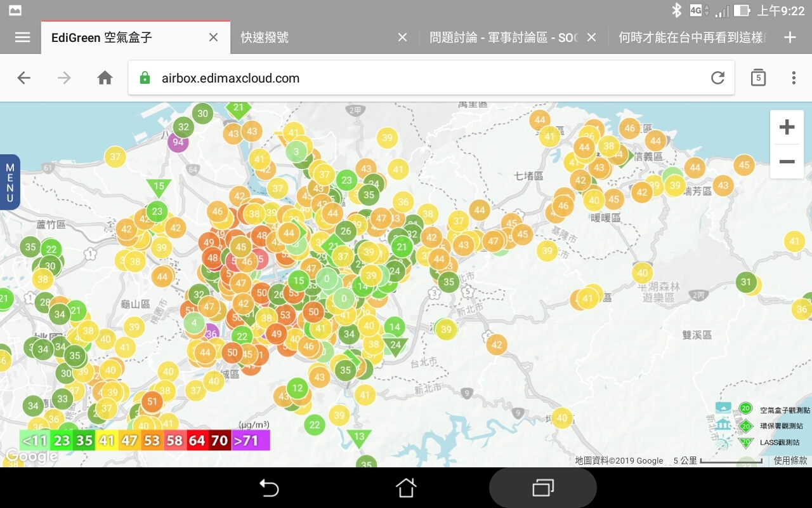Open the browser three-dot overflow menu

click(794, 78)
